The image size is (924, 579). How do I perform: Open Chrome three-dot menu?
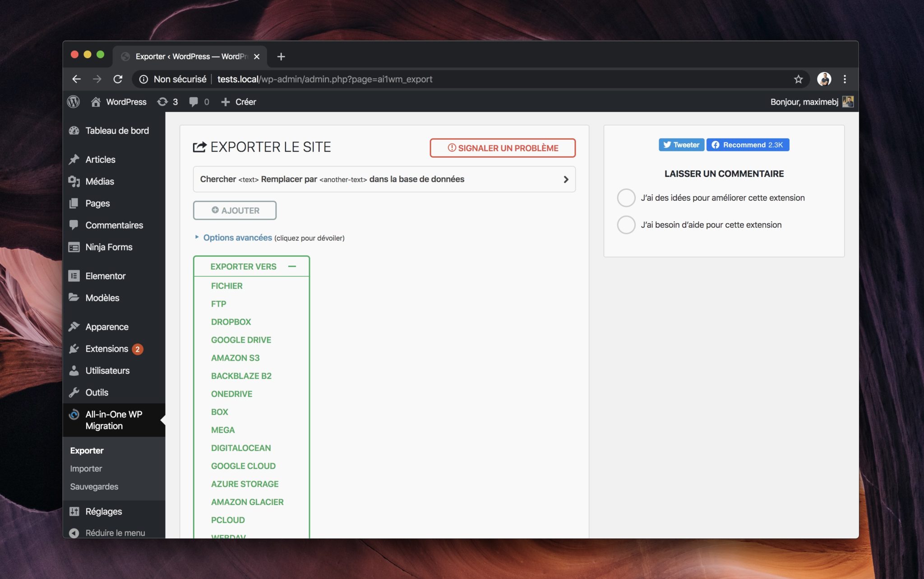[x=845, y=79]
